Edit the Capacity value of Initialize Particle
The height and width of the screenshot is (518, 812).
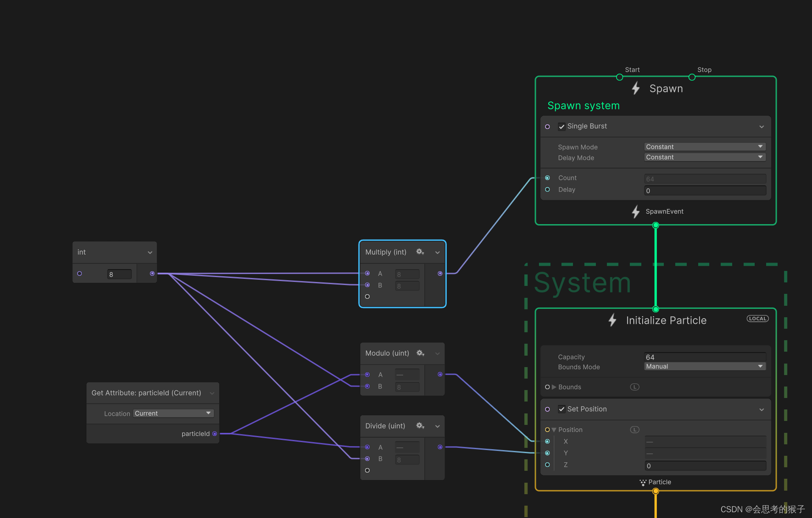point(704,357)
